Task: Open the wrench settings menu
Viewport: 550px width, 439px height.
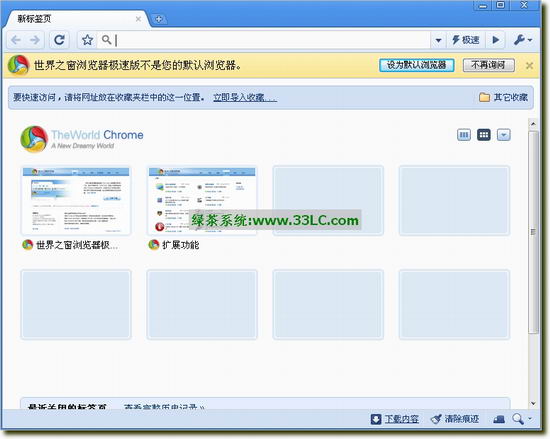Action: (x=523, y=40)
